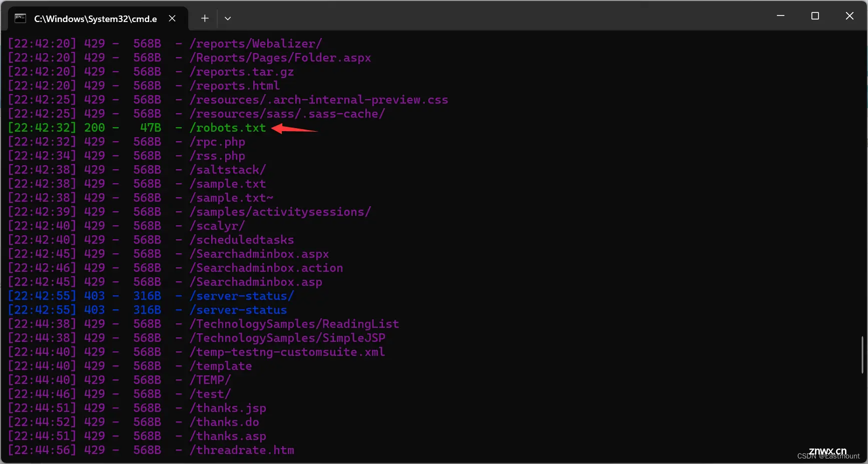Click the /rss.php path
Viewport: 868px width, 464px height.
tap(217, 156)
